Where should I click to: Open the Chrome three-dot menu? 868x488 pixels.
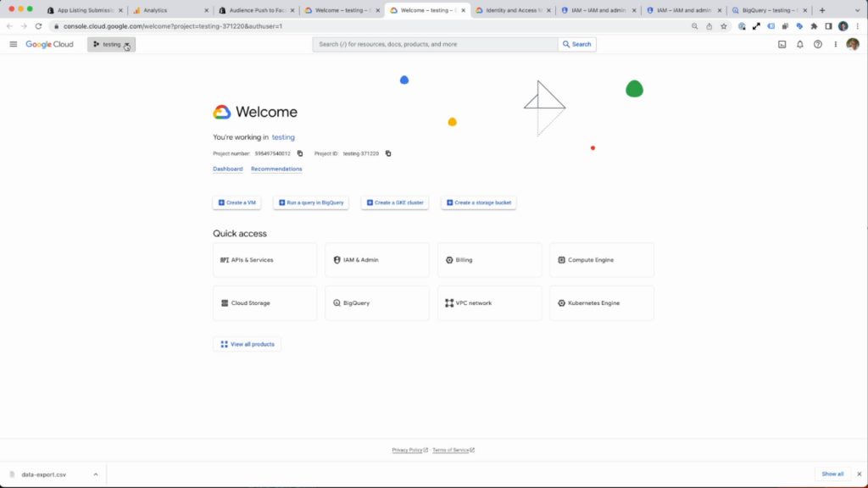(x=858, y=26)
